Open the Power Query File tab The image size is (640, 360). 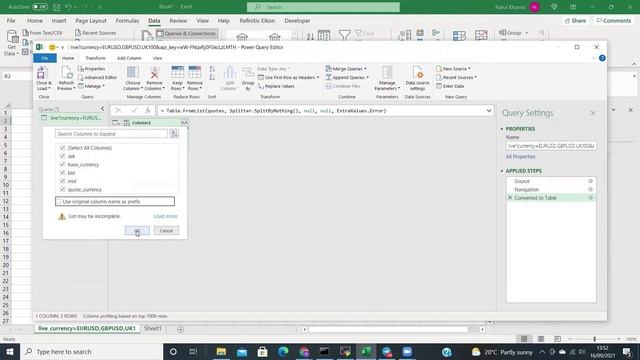coord(45,58)
